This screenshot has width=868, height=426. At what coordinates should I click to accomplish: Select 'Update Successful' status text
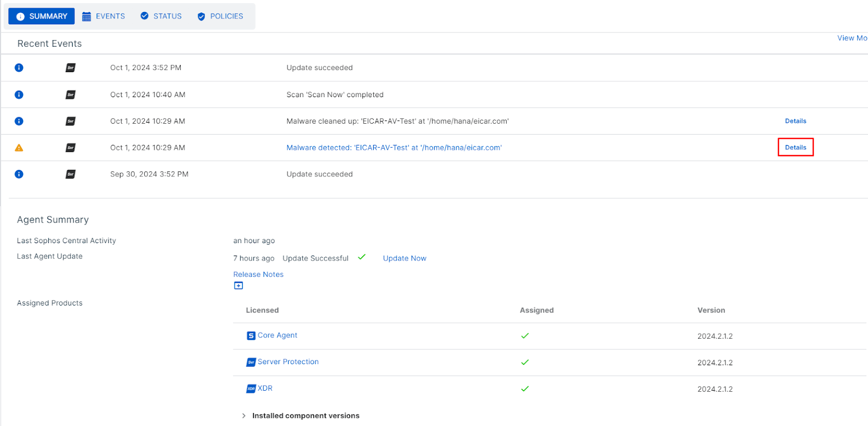[315, 258]
